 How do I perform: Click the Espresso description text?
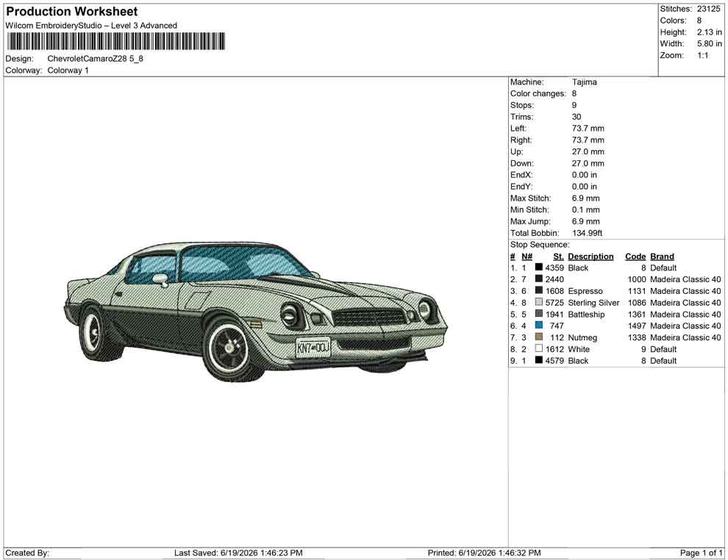pyautogui.click(x=585, y=291)
